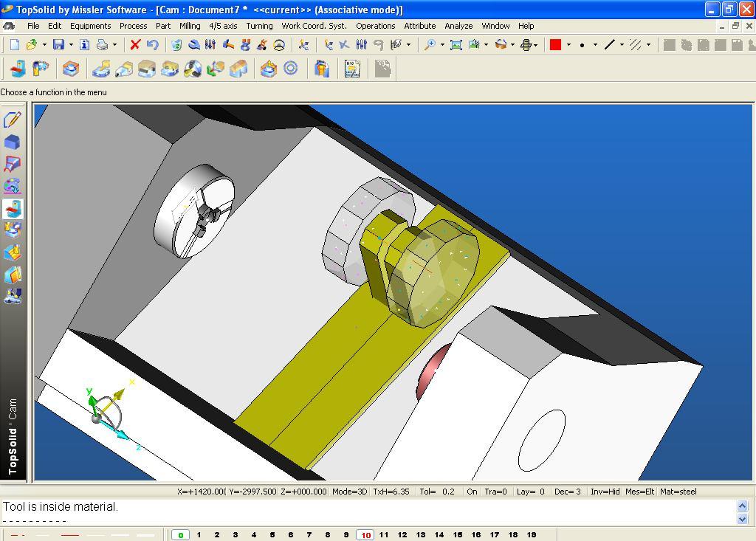Open the File menu

(x=33, y=26)
